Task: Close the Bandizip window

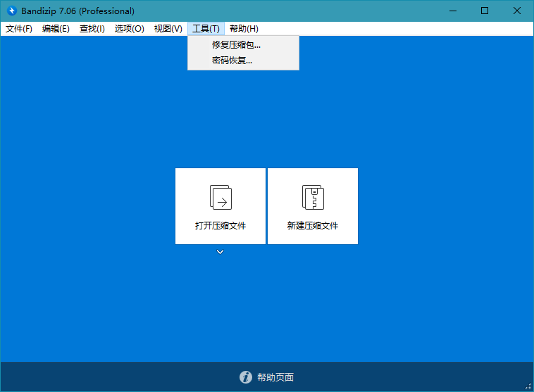Action: coord(517,11)
